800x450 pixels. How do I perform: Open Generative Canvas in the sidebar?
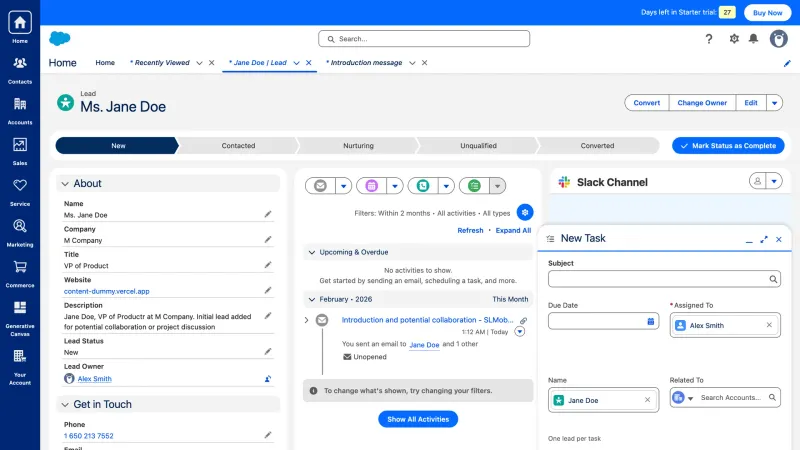(20, 318)
